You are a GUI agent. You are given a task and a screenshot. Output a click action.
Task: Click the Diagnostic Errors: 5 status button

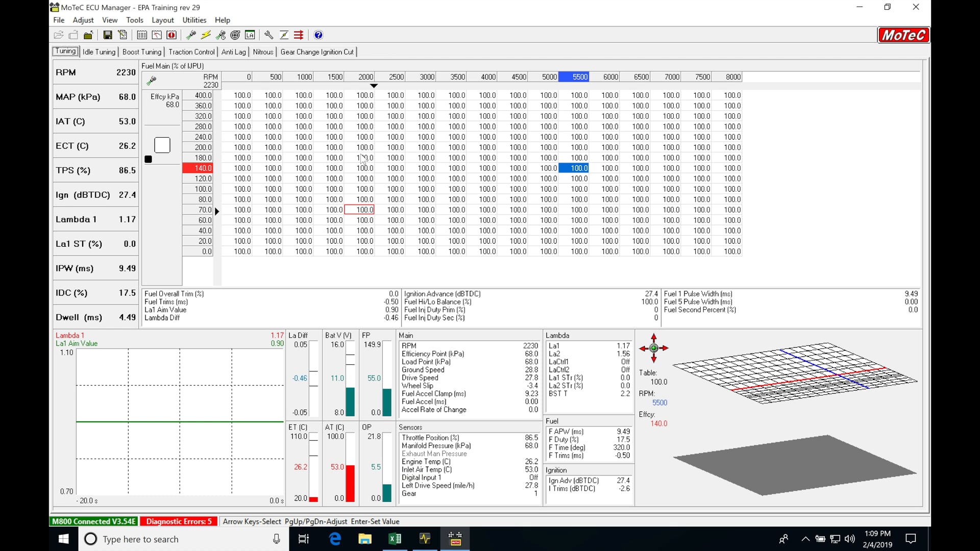click(x=178, y=521)
